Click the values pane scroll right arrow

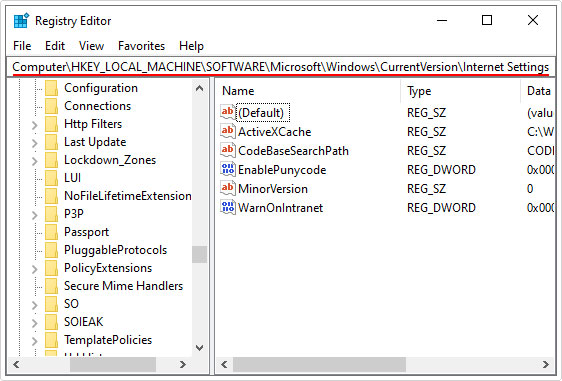click(x=546, y=365)
